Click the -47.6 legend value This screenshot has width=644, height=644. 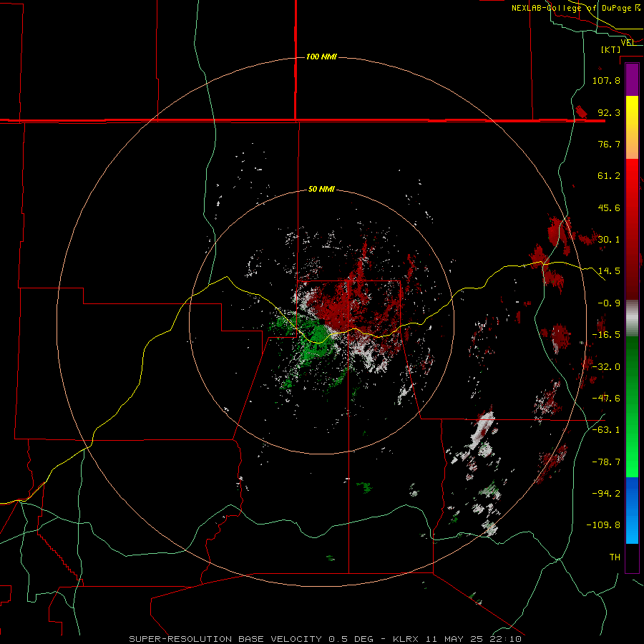click(606, 399)
